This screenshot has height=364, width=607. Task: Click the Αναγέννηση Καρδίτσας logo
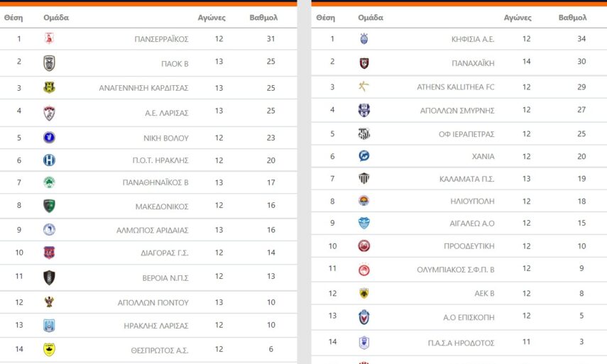click(49, 87)
